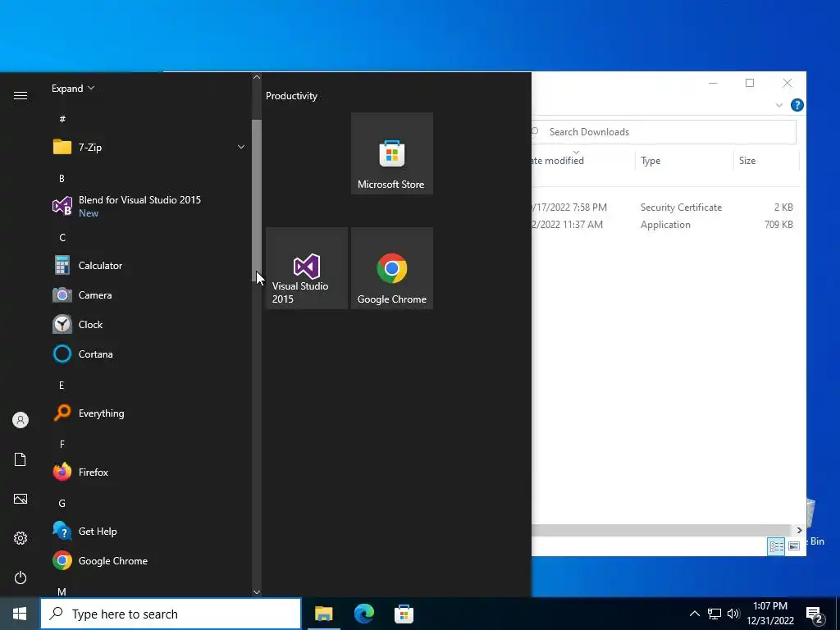Open the 7-Zip folder in the app list
Image resolution: width=840 pixels, height=630 pixels.
149,147
